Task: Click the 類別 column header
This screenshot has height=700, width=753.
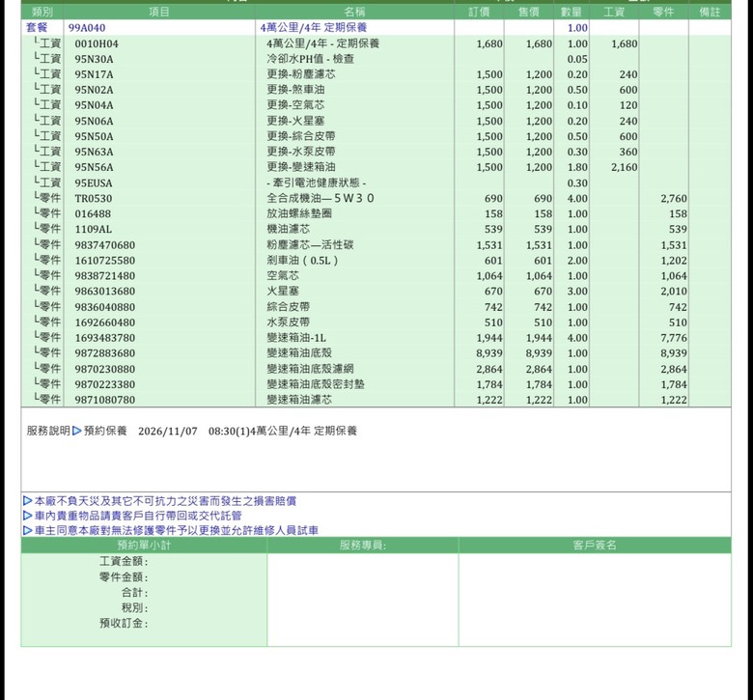Action: click(42, 12)
